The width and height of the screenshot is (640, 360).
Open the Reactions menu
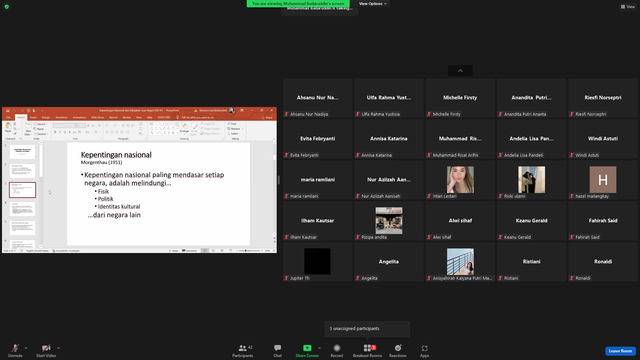(x=398, y=350)
